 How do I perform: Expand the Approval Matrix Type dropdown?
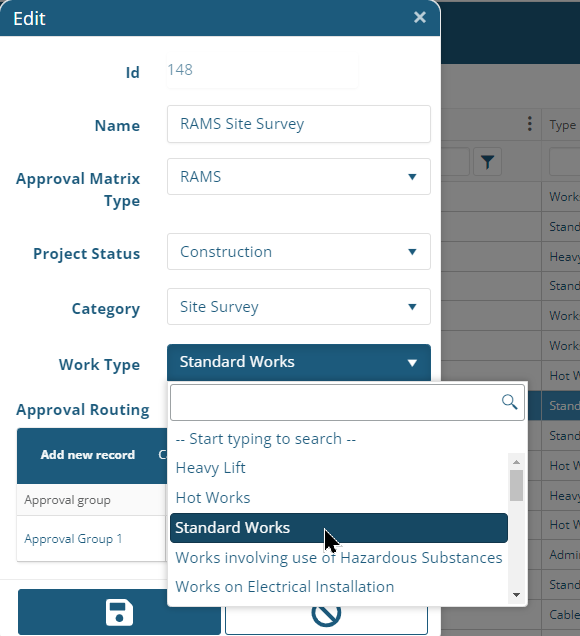point(299,177)
